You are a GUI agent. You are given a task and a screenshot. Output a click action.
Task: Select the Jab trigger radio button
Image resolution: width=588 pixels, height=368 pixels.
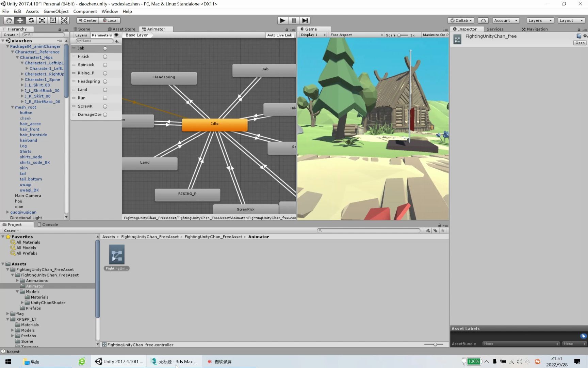click(x=105, y=48)
